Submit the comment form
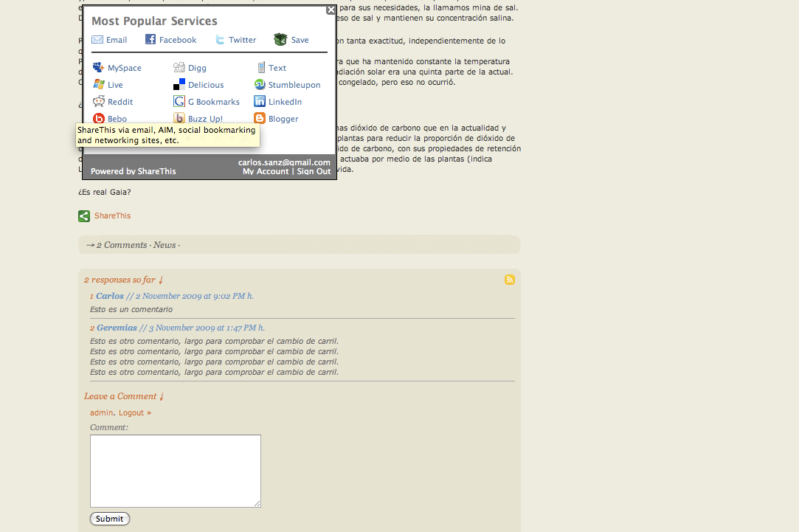799x532 pixels. tap(109, 519)
